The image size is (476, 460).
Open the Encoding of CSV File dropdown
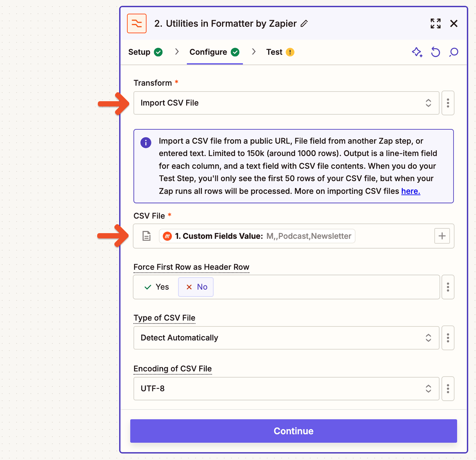(x=286, y=389)
